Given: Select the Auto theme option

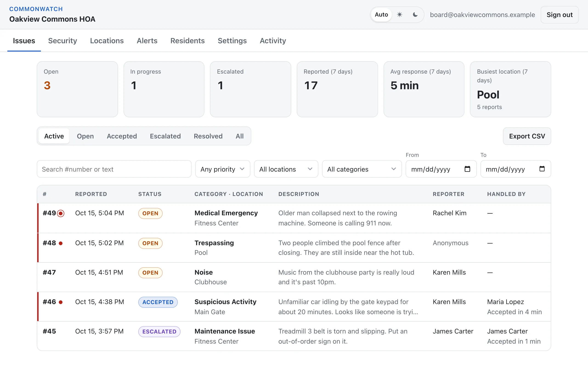Looking at the screenshot, I should coord(381,14).
